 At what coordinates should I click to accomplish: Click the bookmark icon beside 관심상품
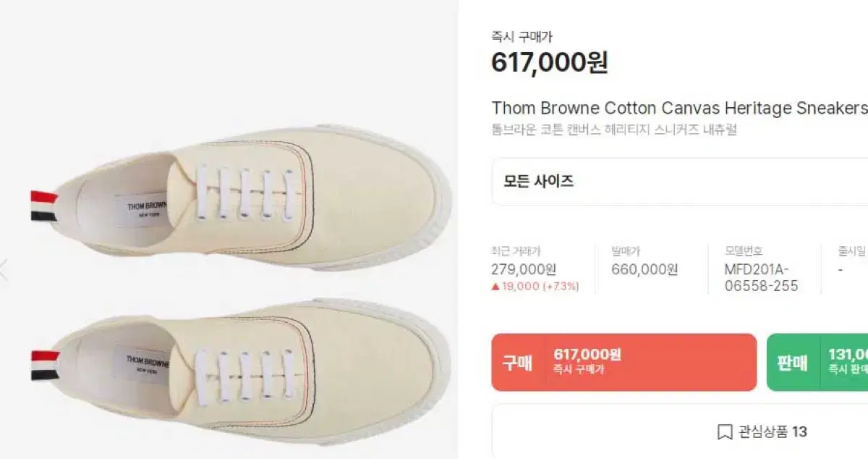(x=724, y=432)
